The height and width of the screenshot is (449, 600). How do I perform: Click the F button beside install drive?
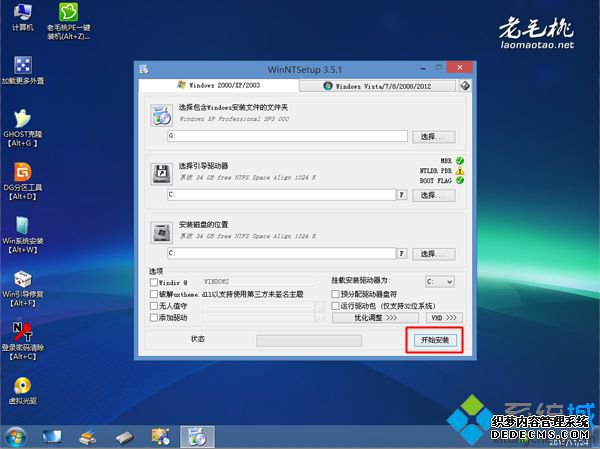(x=401, y=253)
